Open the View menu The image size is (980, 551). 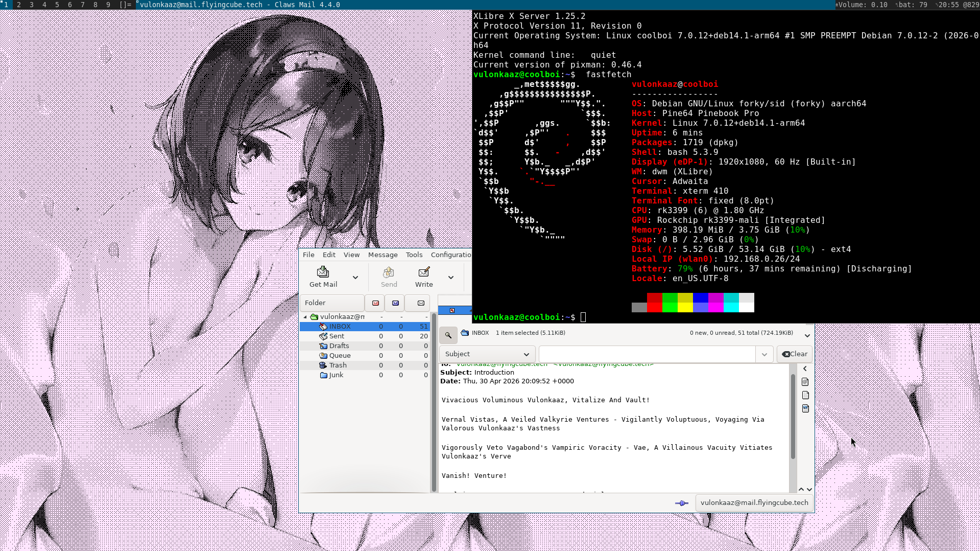pos(351,255)
